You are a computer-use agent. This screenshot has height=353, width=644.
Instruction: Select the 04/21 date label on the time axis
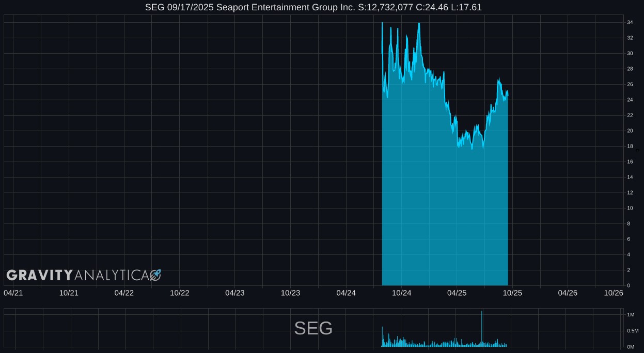[x=13, y=293]
